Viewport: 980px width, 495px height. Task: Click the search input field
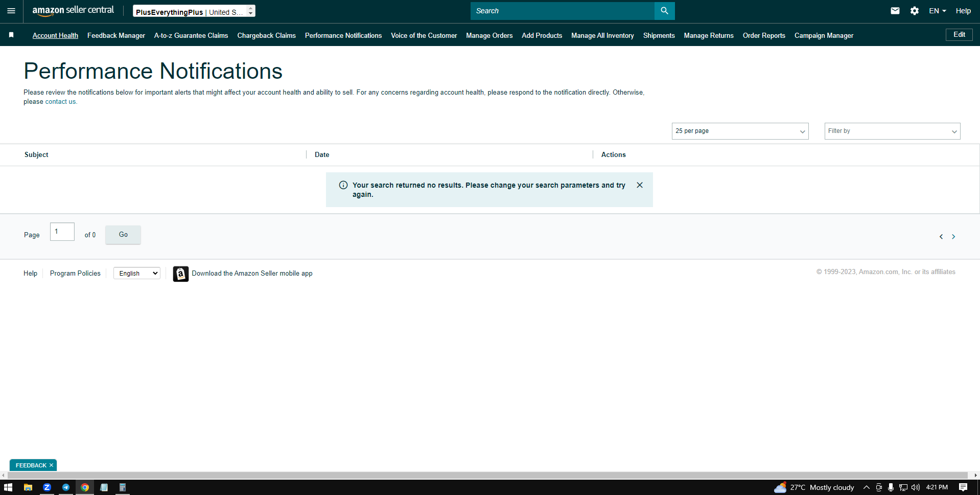(562, 11)
